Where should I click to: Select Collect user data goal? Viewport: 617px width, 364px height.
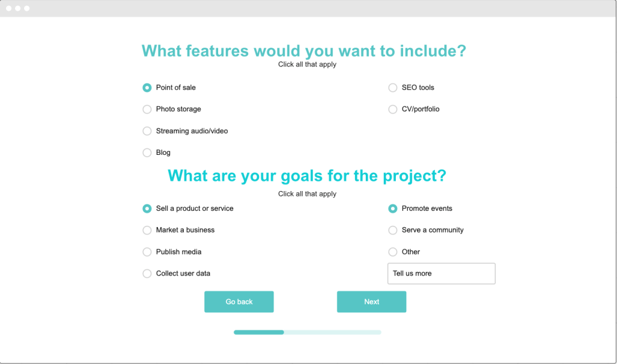click(x=147, y=274)
